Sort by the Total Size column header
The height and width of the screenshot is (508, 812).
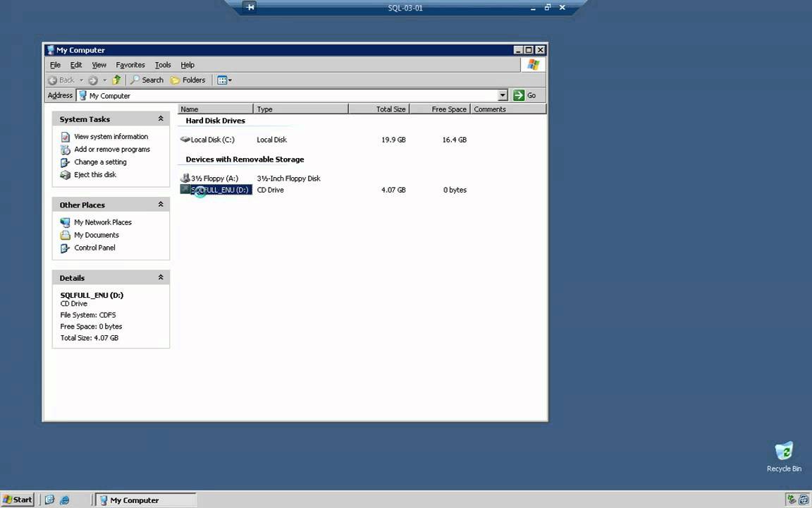[x=379, y=109]
